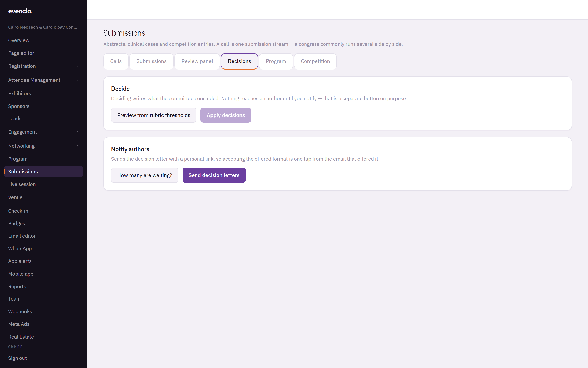The image size is (588, 368).
Task: Click the OWNER role label
Action: [16, 347]
